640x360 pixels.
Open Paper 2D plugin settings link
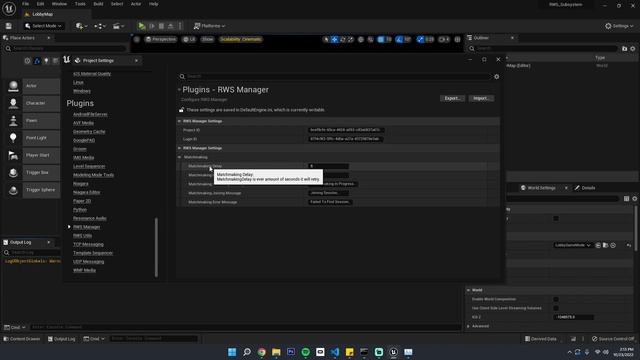pos(82,201)
